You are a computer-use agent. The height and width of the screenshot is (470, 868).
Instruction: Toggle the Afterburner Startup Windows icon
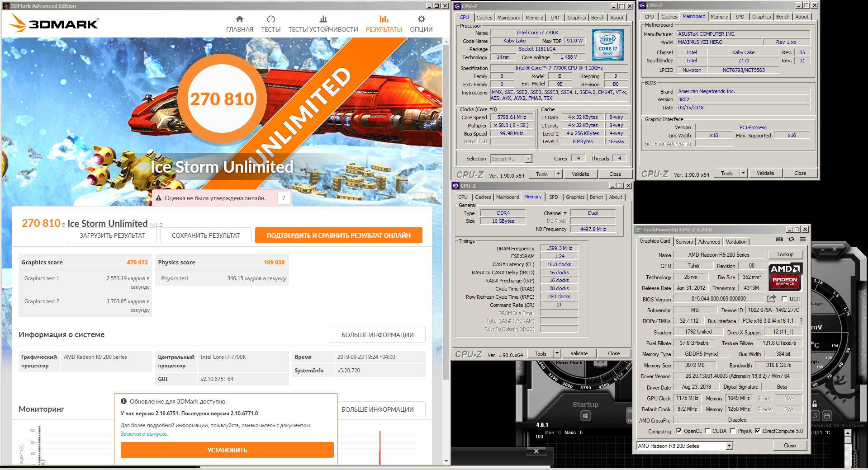pyautogui.click(x=585, y=416)
